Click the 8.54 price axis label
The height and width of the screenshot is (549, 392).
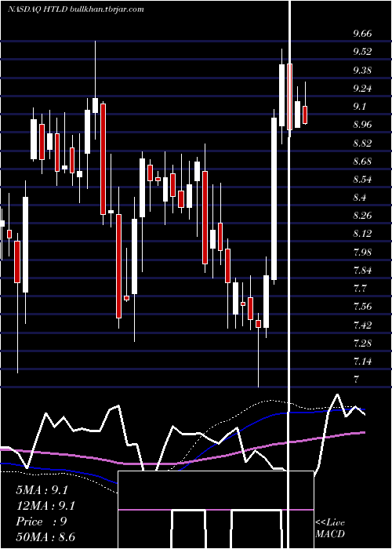pos(362,180)
